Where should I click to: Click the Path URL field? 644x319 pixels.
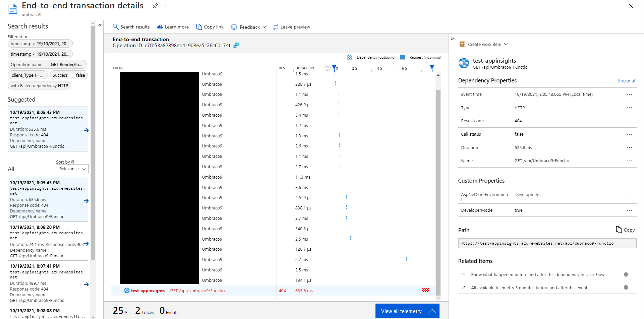click(547, 243)
